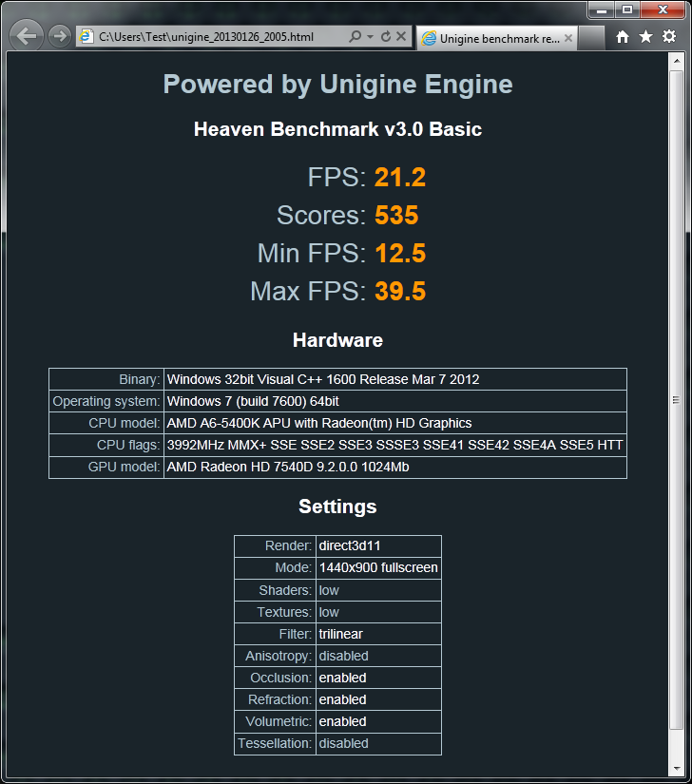Click the Binary row value 'Windows 32bit Visual C++'
The height and width of the screenshot is (784, 692).
click(x=395, y=379)
